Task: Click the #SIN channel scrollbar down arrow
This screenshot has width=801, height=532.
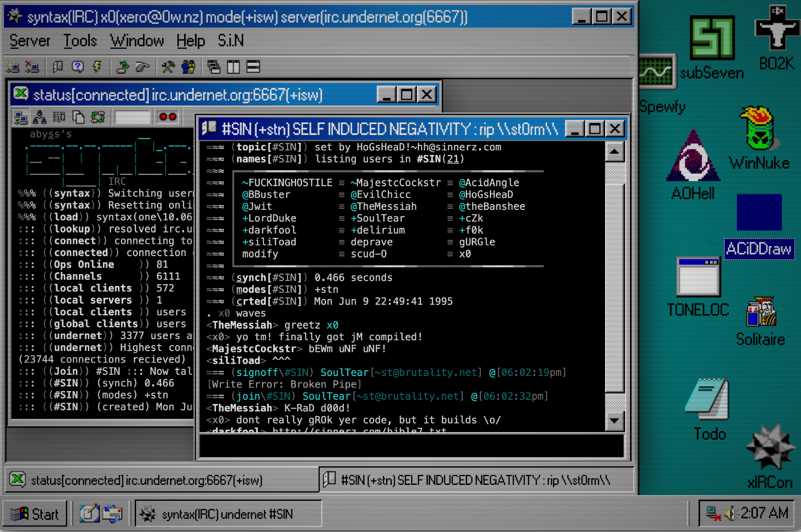Action: coord(615,421)
